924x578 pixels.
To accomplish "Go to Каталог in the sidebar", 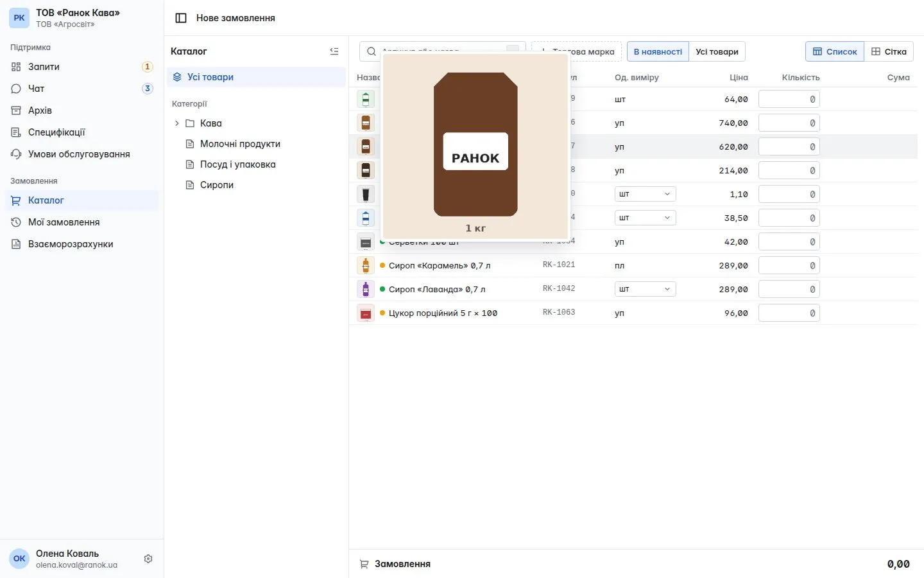I will tap(81, 200).
